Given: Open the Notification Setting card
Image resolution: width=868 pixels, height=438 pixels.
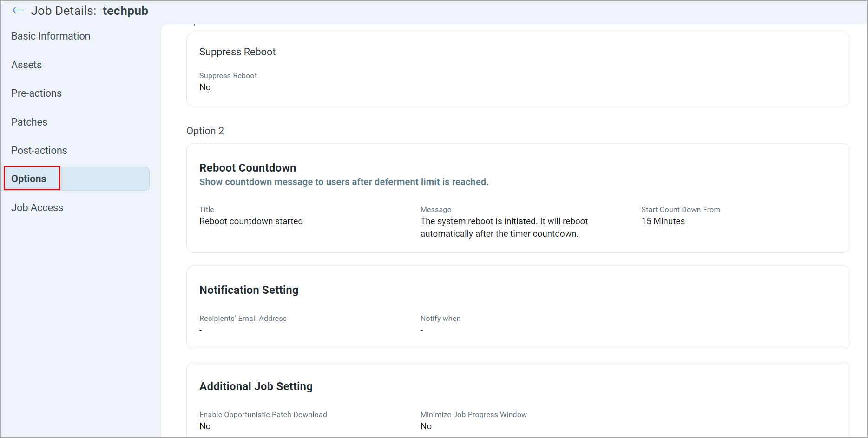Looking at the screenshot, I should 249,290.
